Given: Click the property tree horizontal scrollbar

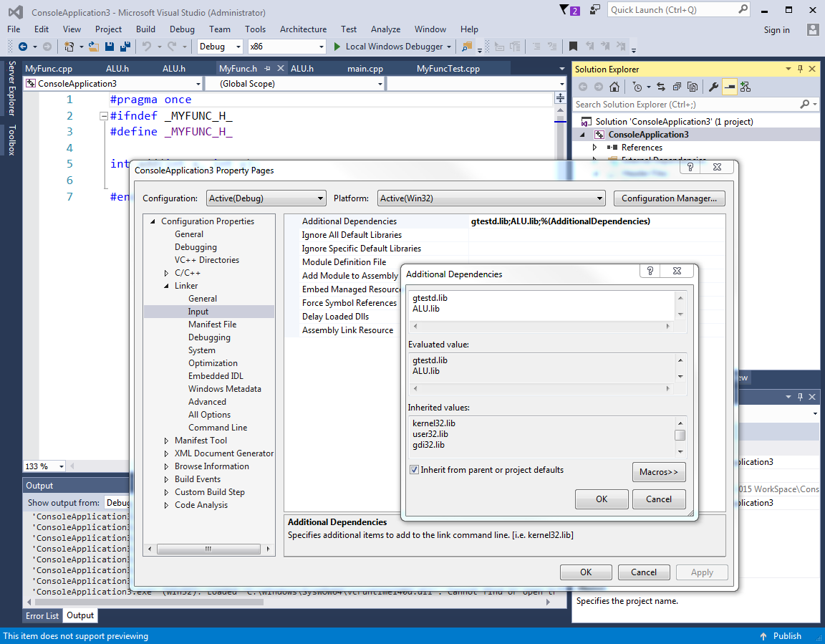Looking at the screenshot, I should click(208, 549).
